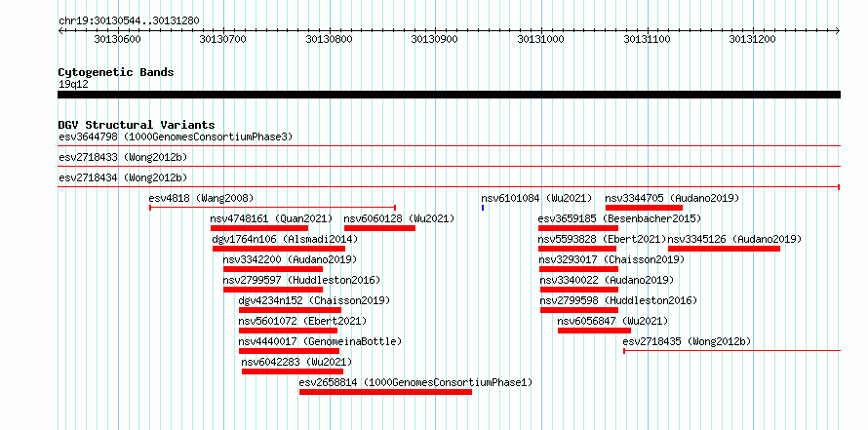Click nsv5601072 (Ebert2021) label
868x430 pixels.
coord(302,321)
